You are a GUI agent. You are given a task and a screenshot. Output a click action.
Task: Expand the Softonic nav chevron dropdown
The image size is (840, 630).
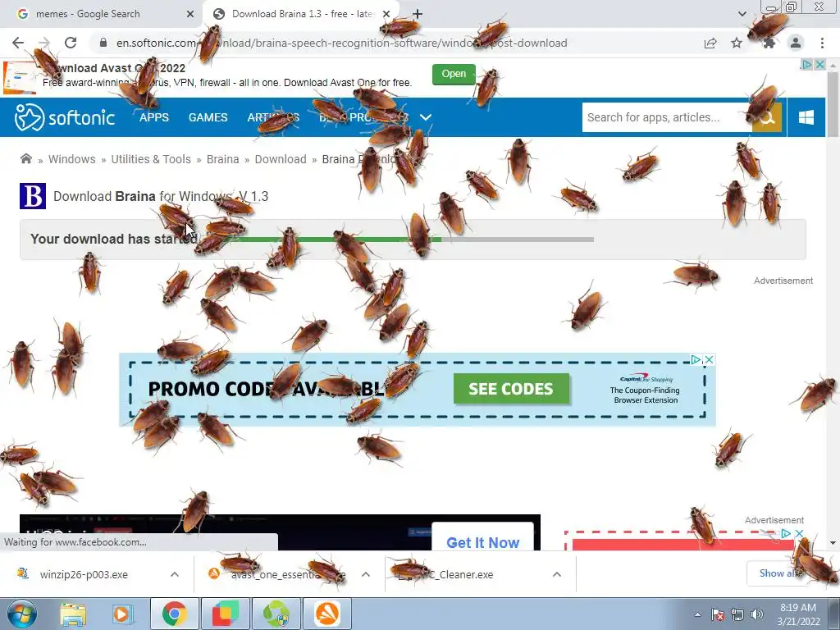(426, 117)
